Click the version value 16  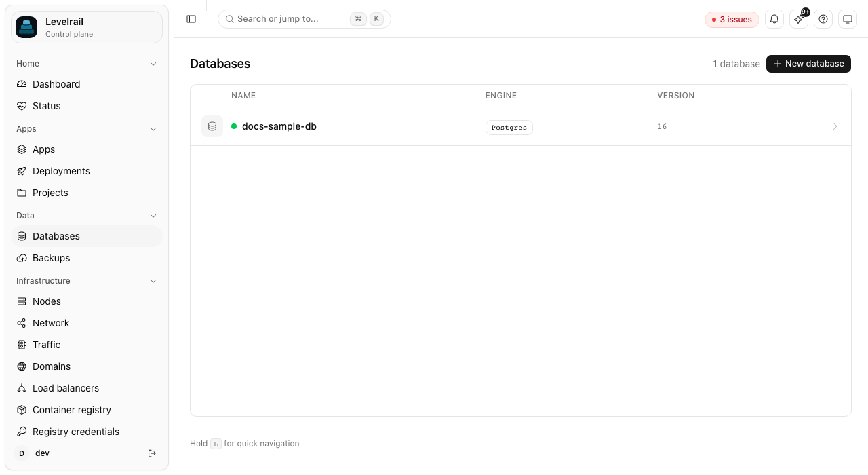[662, 127]
